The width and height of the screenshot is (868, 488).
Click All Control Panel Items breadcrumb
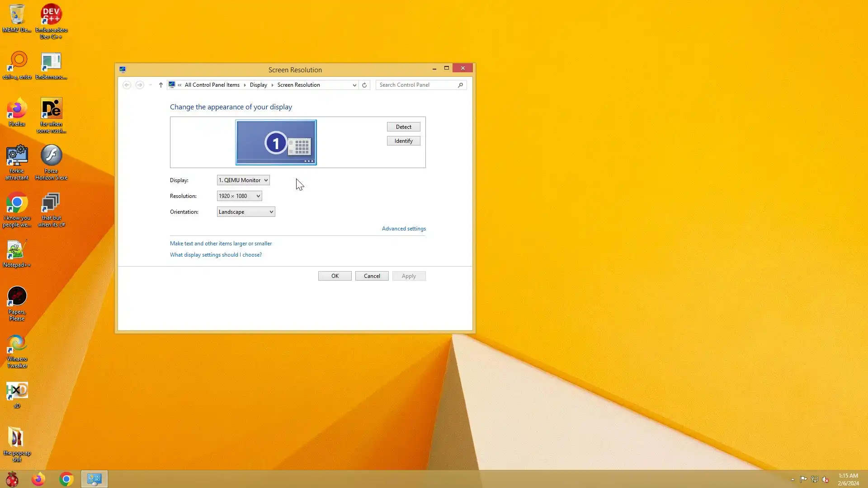pyautogui.click(x=212, y=85)
